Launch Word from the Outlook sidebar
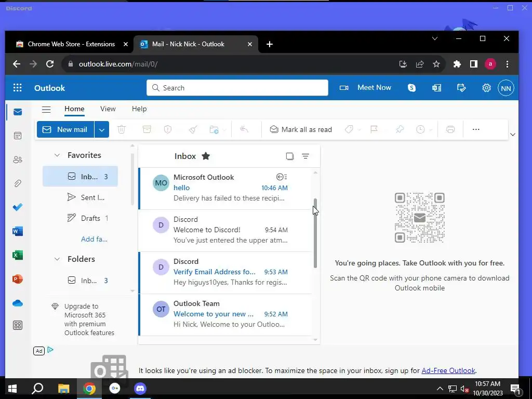The height and width of the screenshot is (399, 532). (18, 231)
